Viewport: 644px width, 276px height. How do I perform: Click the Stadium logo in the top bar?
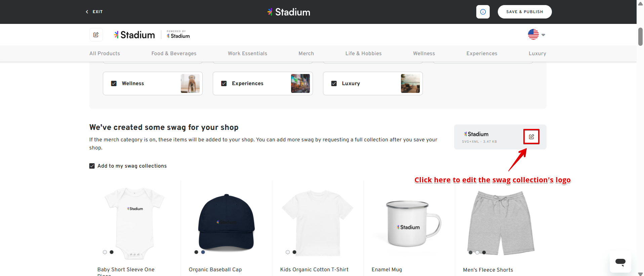[289, 12]
